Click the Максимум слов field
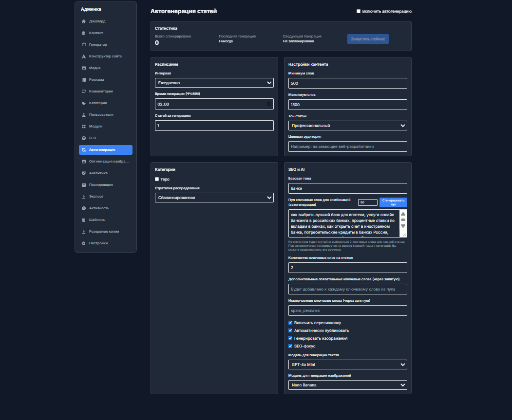The width and height of the screenshot is (512, 420). tap(348, 105)
